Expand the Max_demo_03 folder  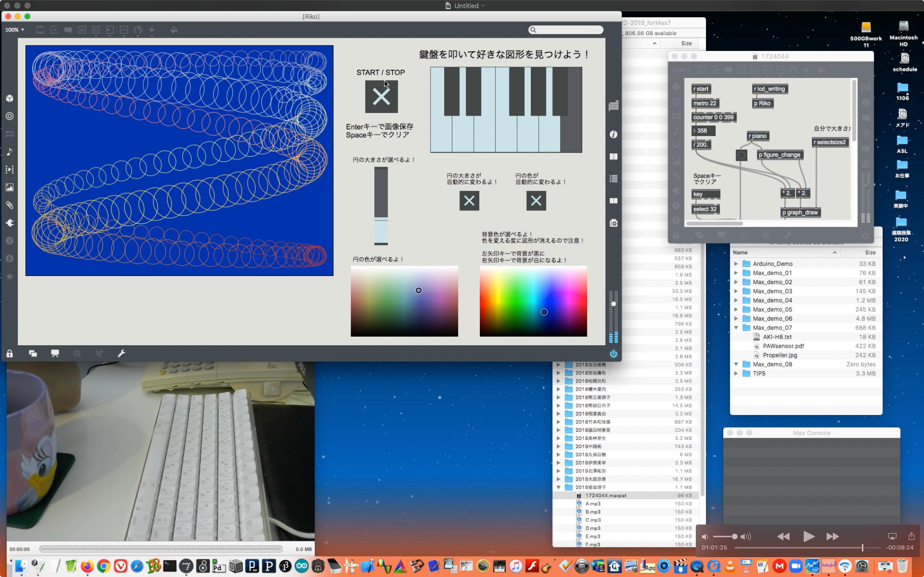tap(736, 291)
